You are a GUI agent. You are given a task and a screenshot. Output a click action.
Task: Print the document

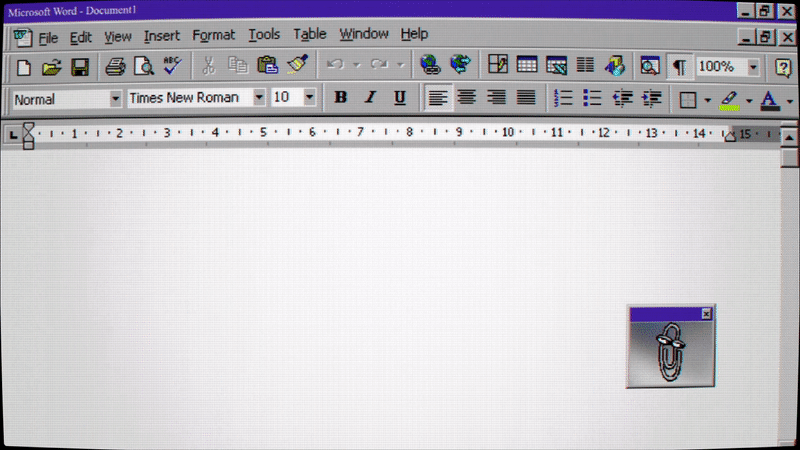pyautogui.click(x=115, y=67)
